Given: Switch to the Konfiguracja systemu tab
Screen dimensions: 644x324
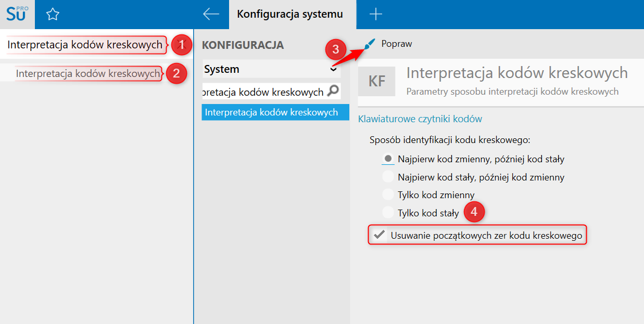Looking at the screenshot, I should coord(290,14).
